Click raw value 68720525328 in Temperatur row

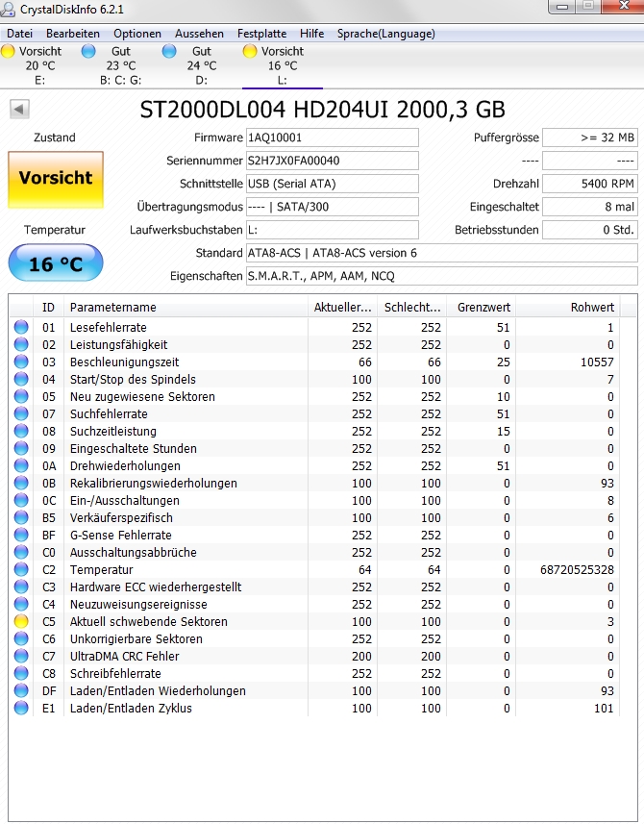577,570
